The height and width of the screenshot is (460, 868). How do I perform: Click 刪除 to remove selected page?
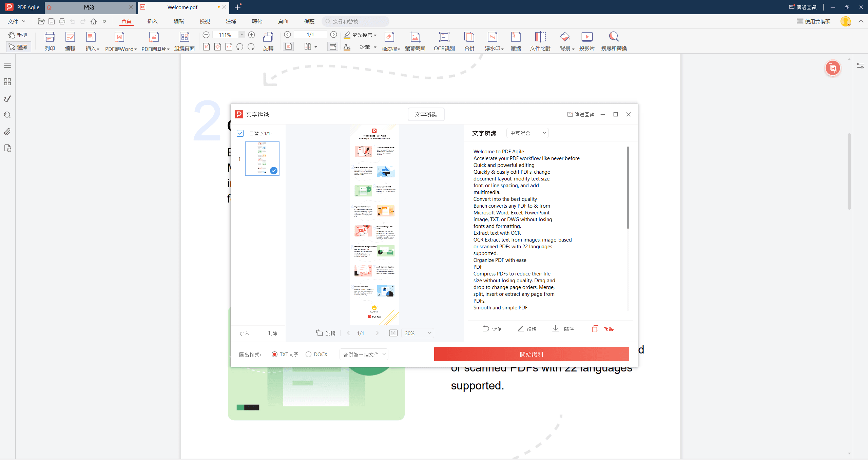pyautogui.click(x=272, y=333)
